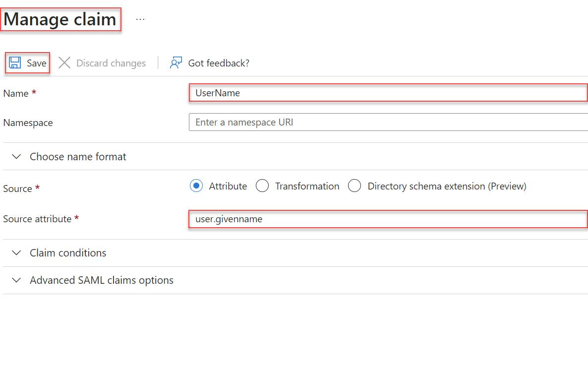The height and width of the screenshot is (381, 588).
Task: Open the ellipsis menu beside Manage claim
Action: pyautogui.click(x=140, y=19)
